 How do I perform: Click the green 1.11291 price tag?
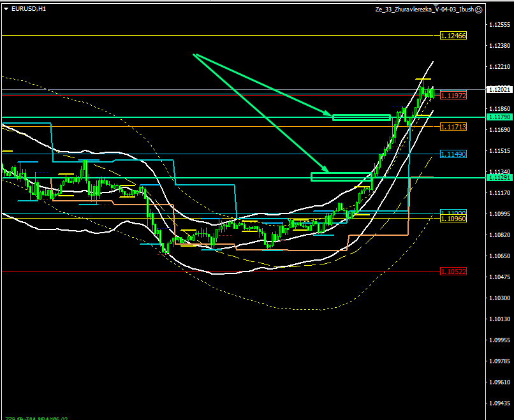(499, 178)
